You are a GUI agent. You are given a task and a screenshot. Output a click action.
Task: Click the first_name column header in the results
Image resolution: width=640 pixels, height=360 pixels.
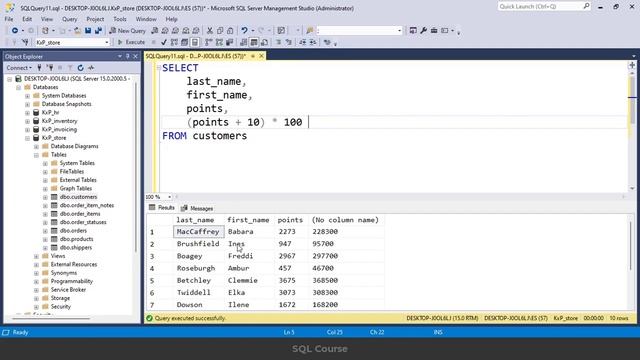pos(248,220)
